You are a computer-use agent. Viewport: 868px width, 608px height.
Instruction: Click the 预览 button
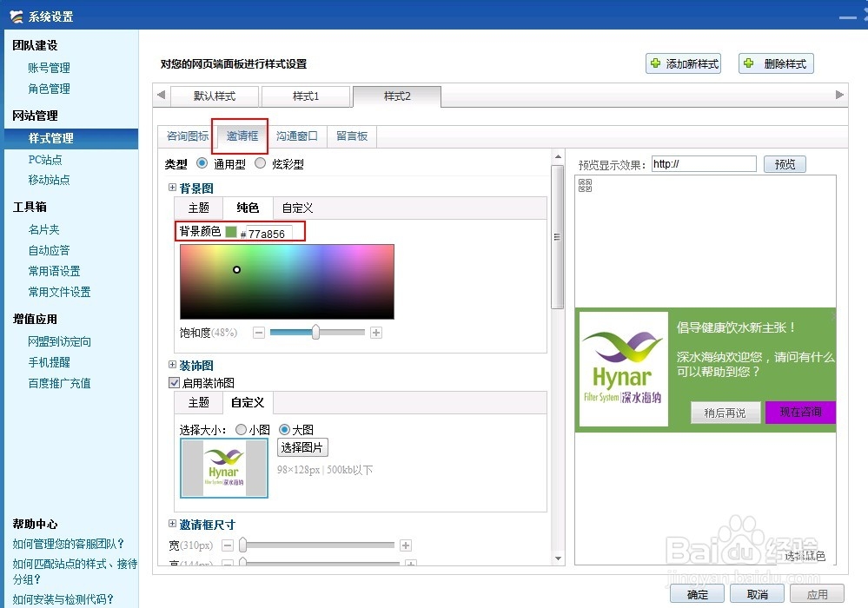[x=785, y=163]
